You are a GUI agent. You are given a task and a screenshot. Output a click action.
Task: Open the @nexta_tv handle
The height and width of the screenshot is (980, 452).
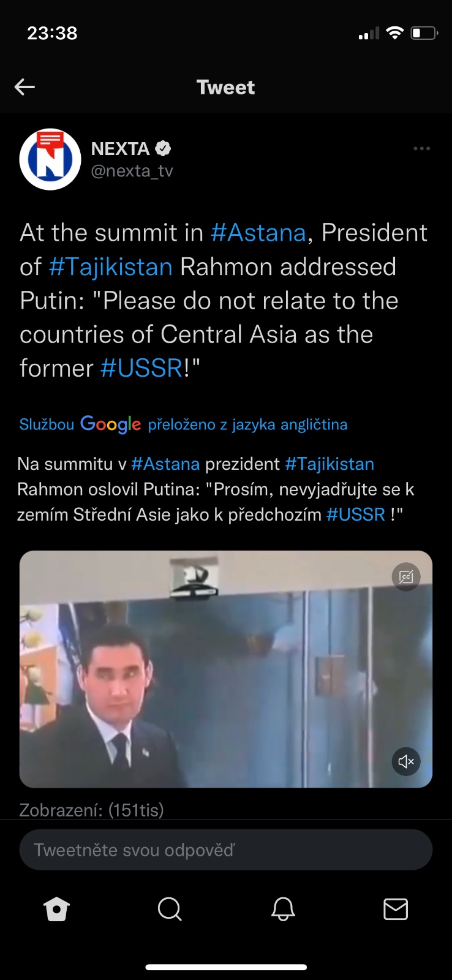(132, 171)
